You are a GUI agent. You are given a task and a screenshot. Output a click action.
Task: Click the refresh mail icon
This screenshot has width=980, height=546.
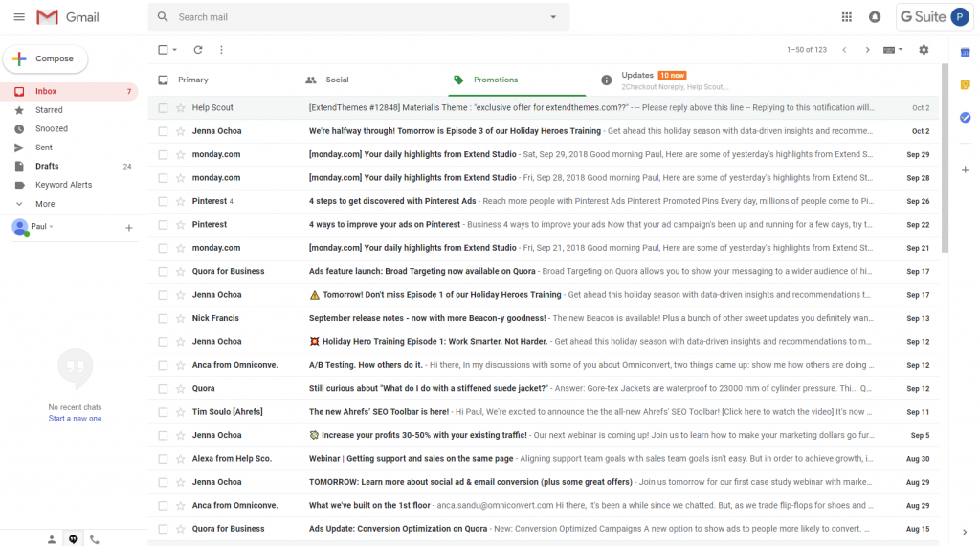(x=198, y=50)
